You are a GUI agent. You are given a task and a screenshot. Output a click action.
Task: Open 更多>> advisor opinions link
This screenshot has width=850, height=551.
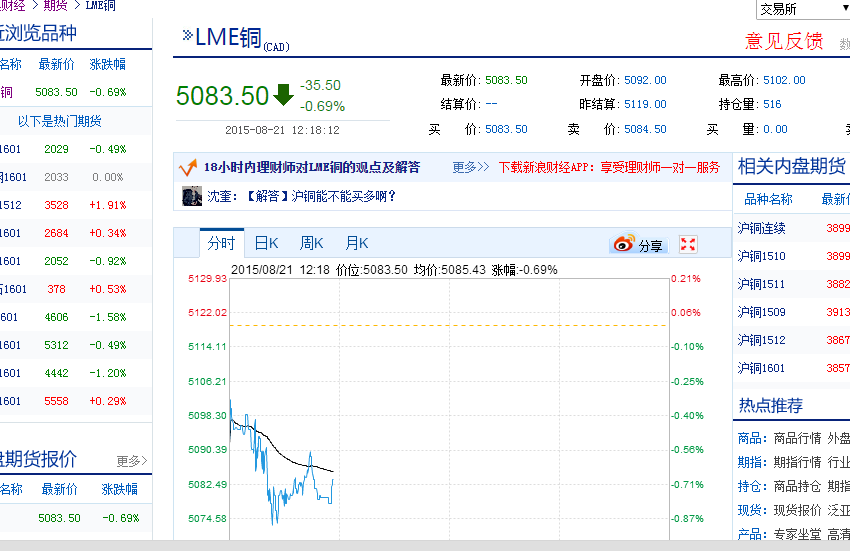(x=471, y=167)
